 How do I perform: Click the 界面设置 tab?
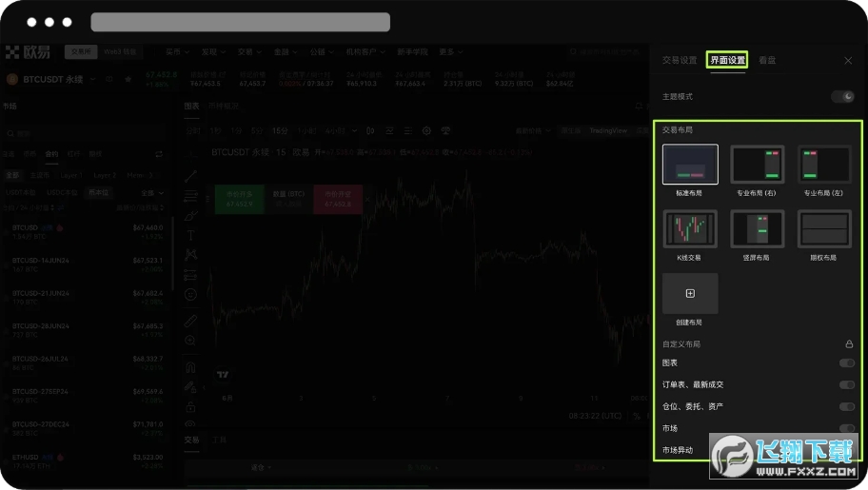click(x=727, y=60)
